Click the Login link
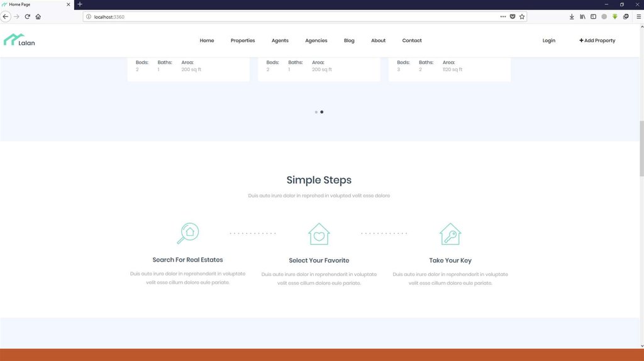The height and width of the screenshot is (361, 644). pos(548,40)
